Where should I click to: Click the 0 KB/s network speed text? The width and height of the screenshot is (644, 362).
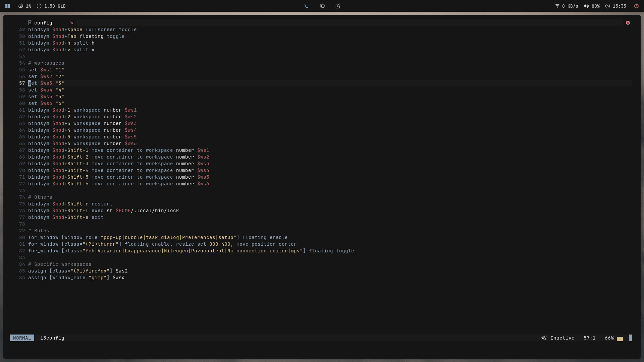[x=570, y=6]
